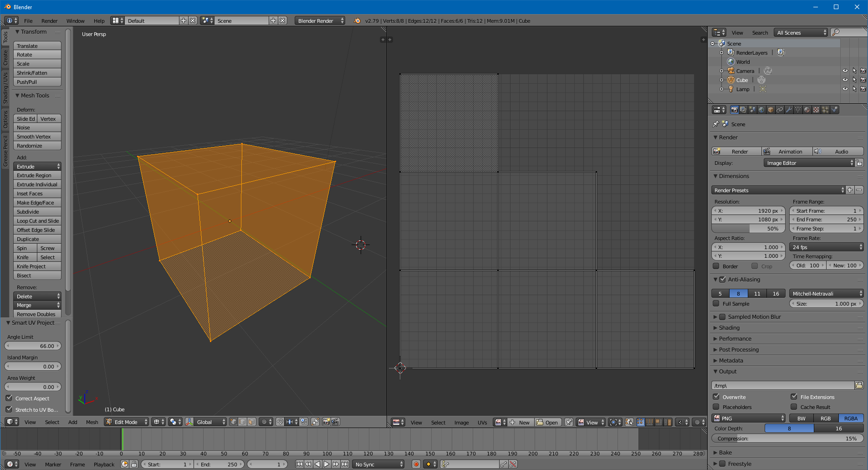Open the Render menu in top bar
Screen dimensions: 868x470
coord(49,21)
